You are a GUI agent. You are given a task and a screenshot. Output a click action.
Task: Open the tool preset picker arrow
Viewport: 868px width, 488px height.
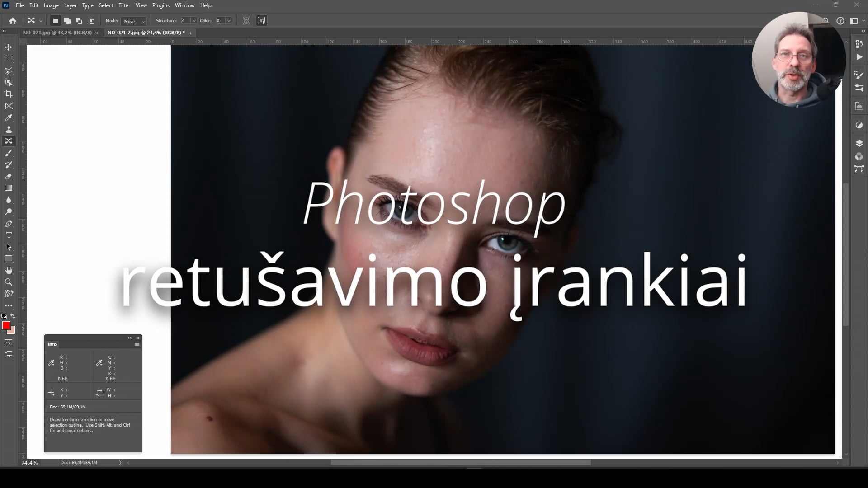(41, 21)
